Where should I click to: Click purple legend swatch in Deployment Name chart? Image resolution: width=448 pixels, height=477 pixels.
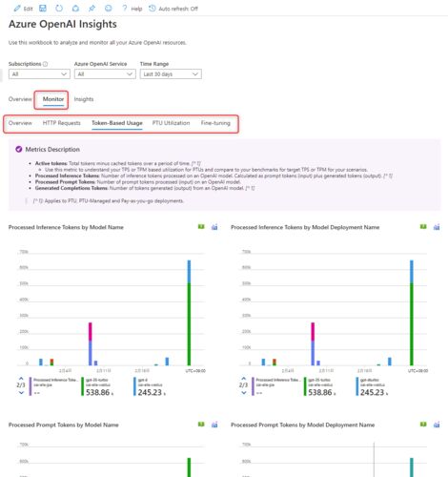click(x=253, y=386)
